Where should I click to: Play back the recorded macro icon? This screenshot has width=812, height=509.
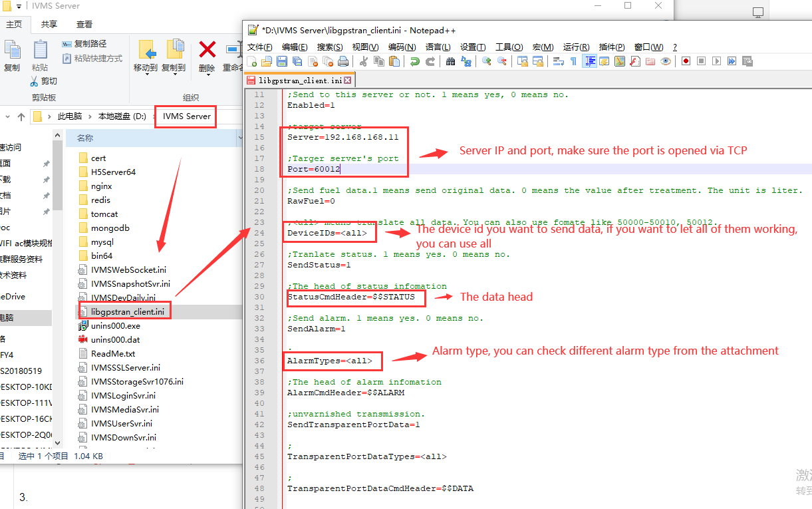point(716,61)
